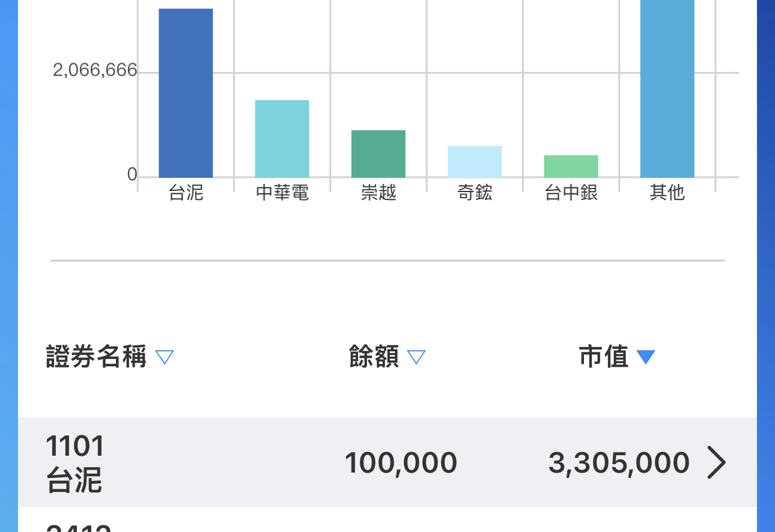Screen dimensions: 775x532
Task: Click the 其他 chart axis label
Action: (667, 193)
